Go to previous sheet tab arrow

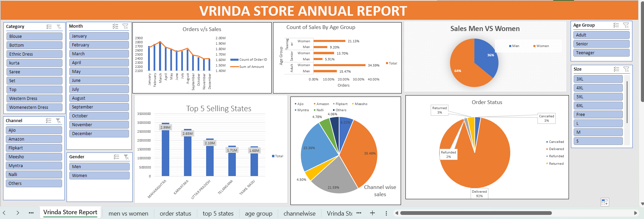4,213
